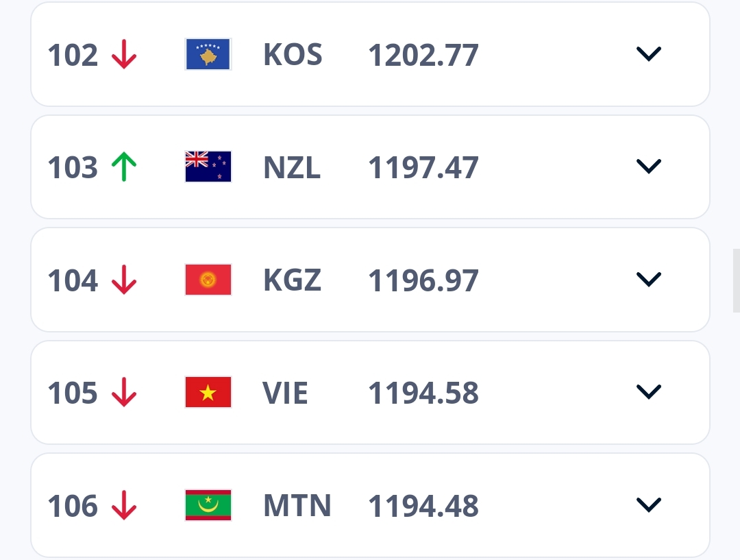Click the Kosovo flag icon
740x560 pixels.
208,54
